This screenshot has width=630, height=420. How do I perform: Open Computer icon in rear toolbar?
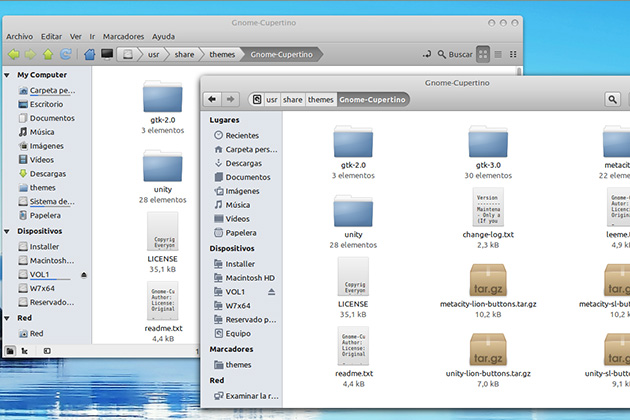pos(107,54)
